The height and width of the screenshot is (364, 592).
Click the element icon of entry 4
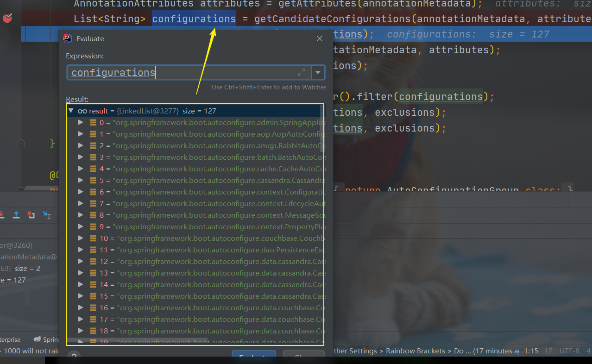tap(93, 169)
